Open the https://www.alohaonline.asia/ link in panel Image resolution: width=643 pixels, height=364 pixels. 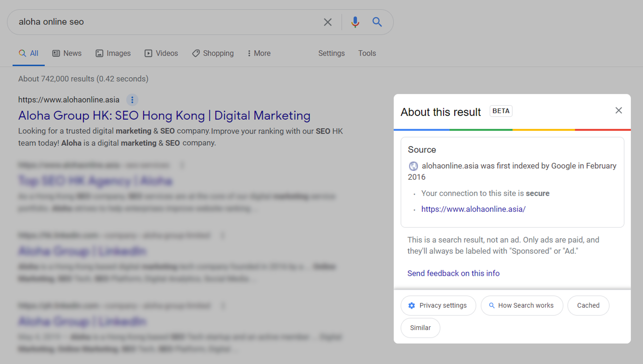tap(473, 209)
